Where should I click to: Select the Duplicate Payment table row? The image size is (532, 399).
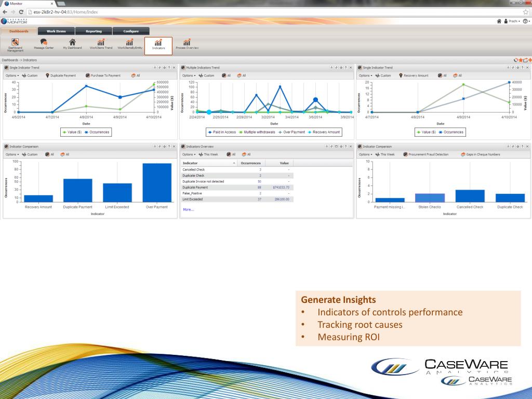click(x=237, y=187)
